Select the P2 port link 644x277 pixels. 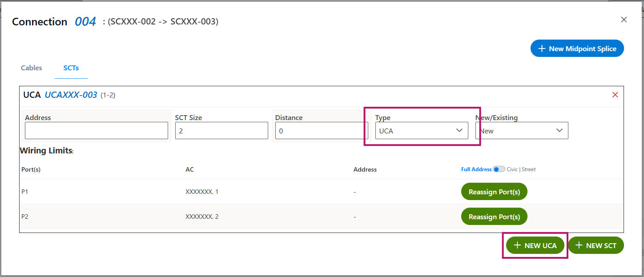(x=24, y=217)
